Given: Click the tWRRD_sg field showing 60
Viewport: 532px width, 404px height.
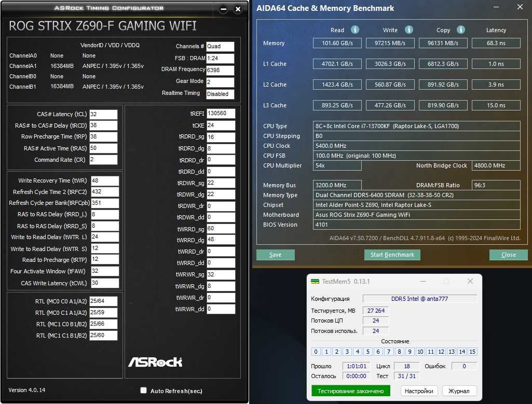Looking at the screenshot, I should tap(221, 229).
